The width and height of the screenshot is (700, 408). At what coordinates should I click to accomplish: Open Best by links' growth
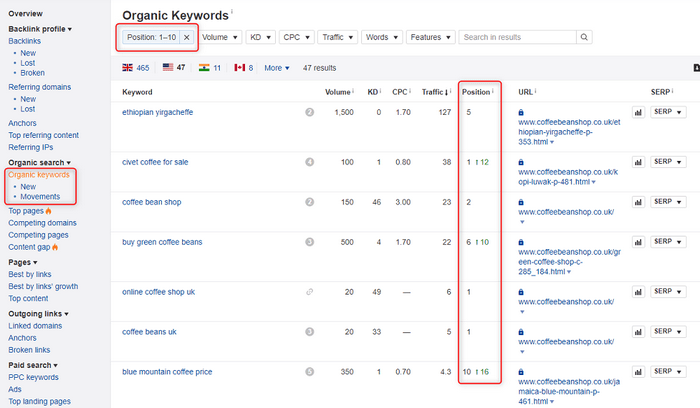(x=43, y=286)
